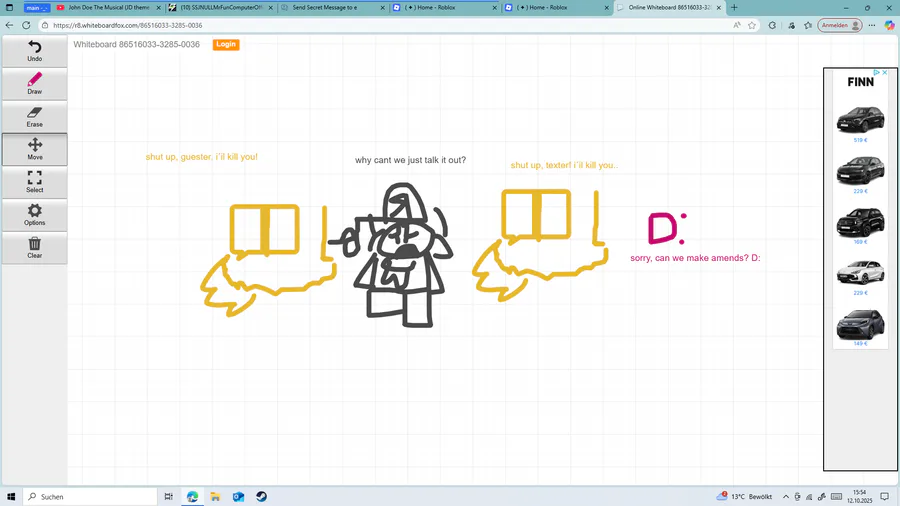Open File Explorer from taskbar
Screen dimensions: 900x506
pyautogui.click(x=215, y=496)
